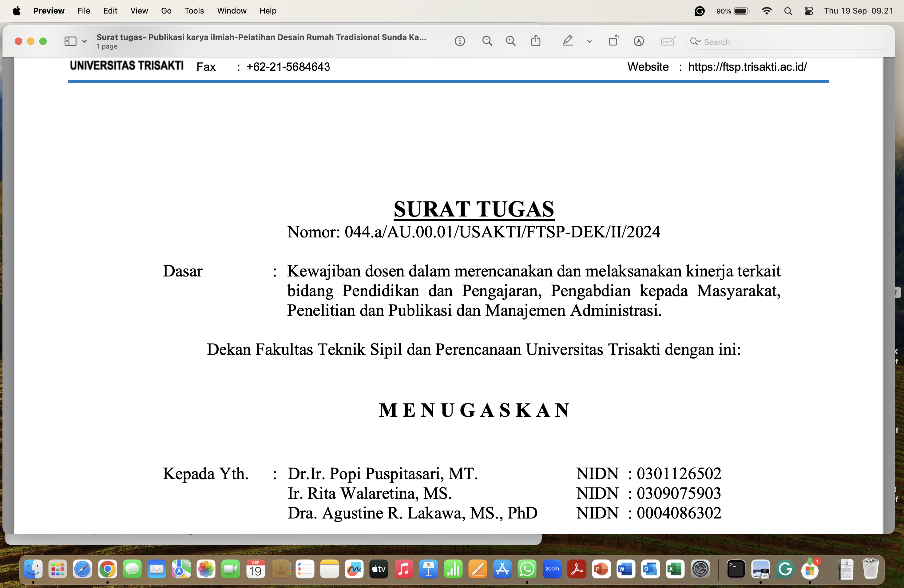Viewport: 904px width, 588px height.
Task: Click the Zoom Out magnifier icon
Action: 487,41
